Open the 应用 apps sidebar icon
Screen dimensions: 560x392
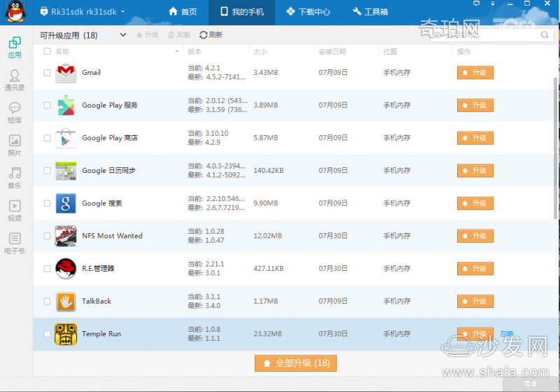15,47
